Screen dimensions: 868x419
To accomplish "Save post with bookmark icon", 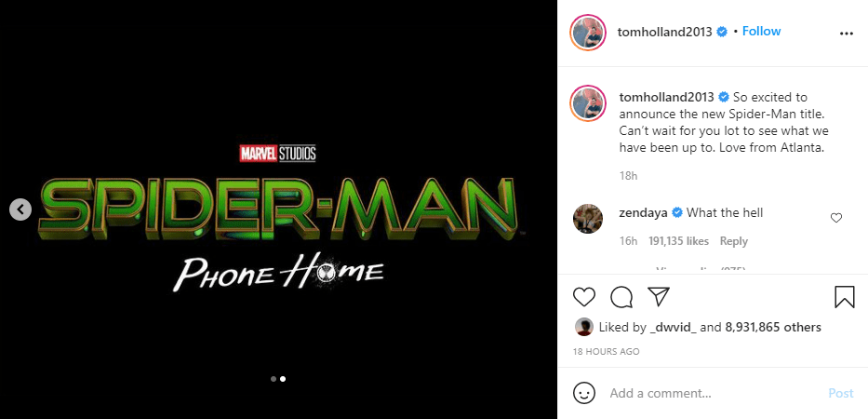I will coord(844,296).
